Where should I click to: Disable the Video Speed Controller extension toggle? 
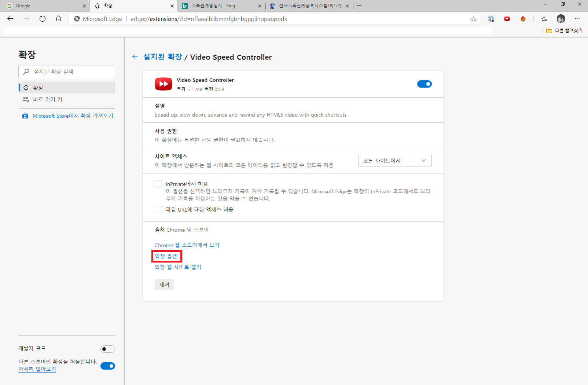coord(425,84)
